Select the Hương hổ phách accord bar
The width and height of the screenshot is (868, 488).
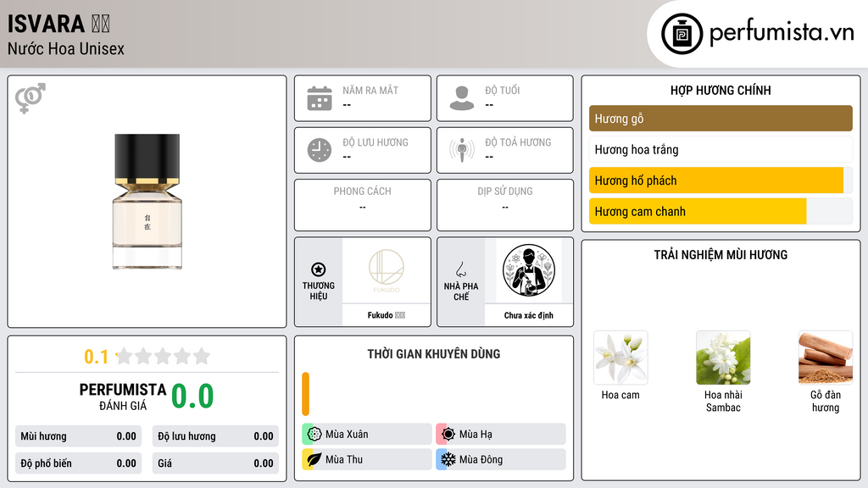click(x=721, y=180)
